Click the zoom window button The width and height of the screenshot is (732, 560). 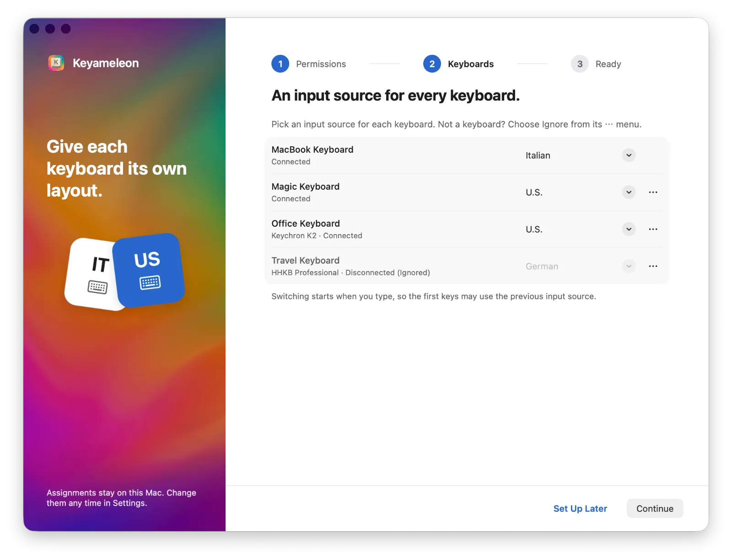[x=66, y=29]
